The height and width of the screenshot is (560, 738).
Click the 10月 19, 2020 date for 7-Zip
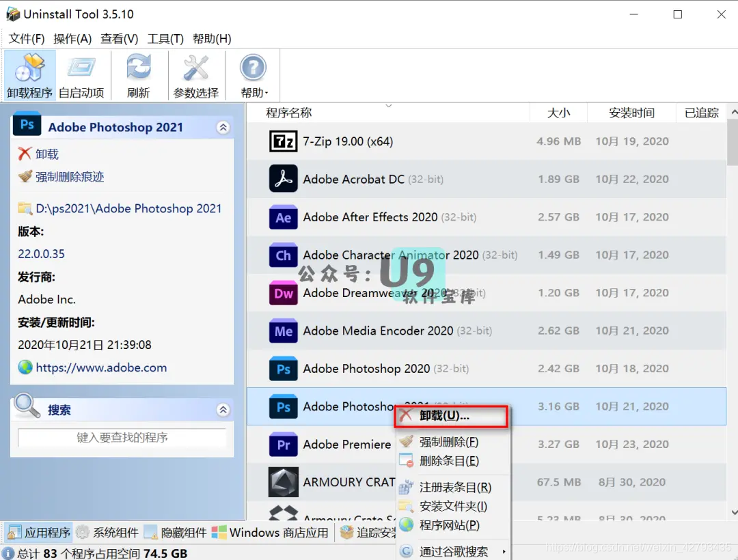point(631,141)
